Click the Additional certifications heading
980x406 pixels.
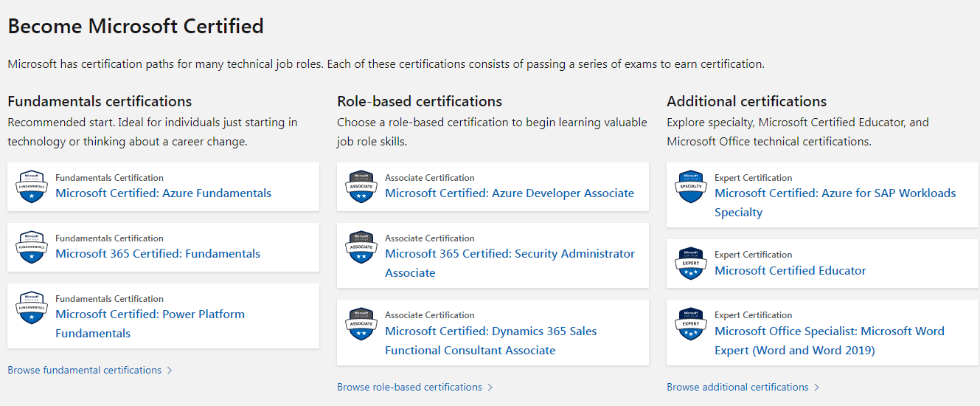pos(747,101)
